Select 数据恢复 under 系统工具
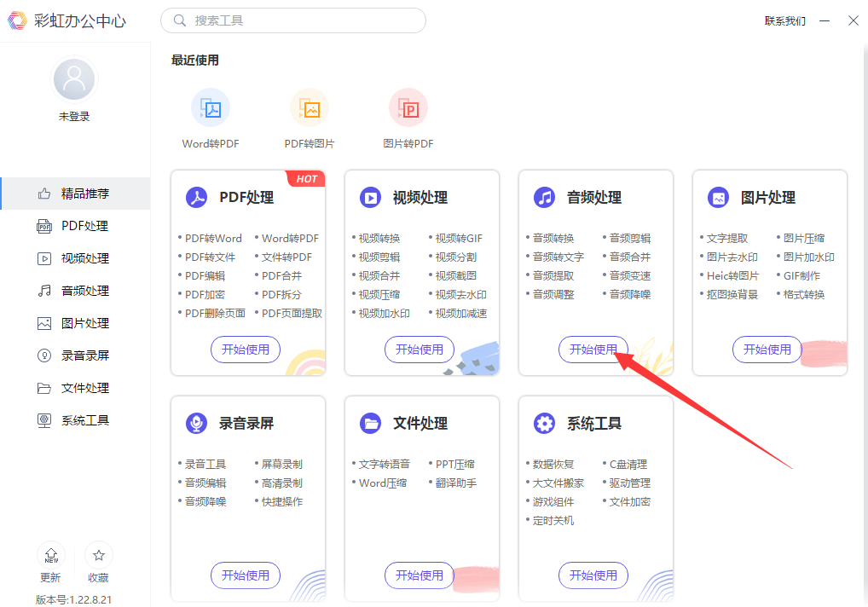Image resolution: width=868 pixels, height=607 pixels. pyautogui.click(x=553, y=465)
